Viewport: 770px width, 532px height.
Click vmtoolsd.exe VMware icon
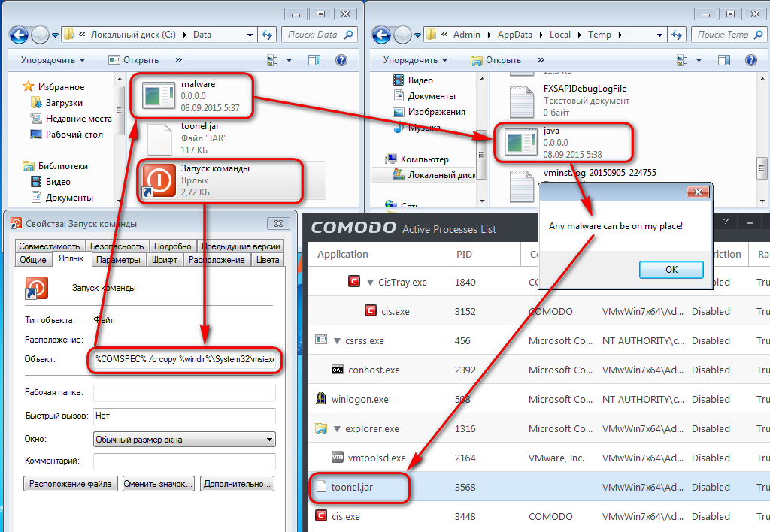[338, 457]
